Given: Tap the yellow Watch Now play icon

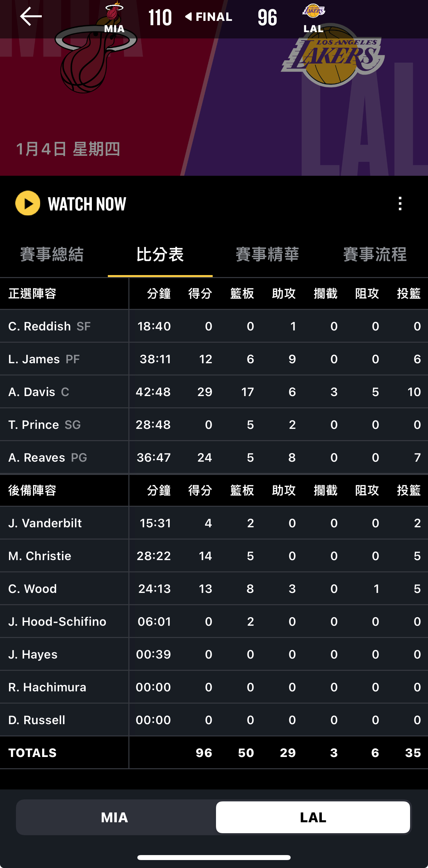Looking at the screenshot, I should [x=28, y=203].
